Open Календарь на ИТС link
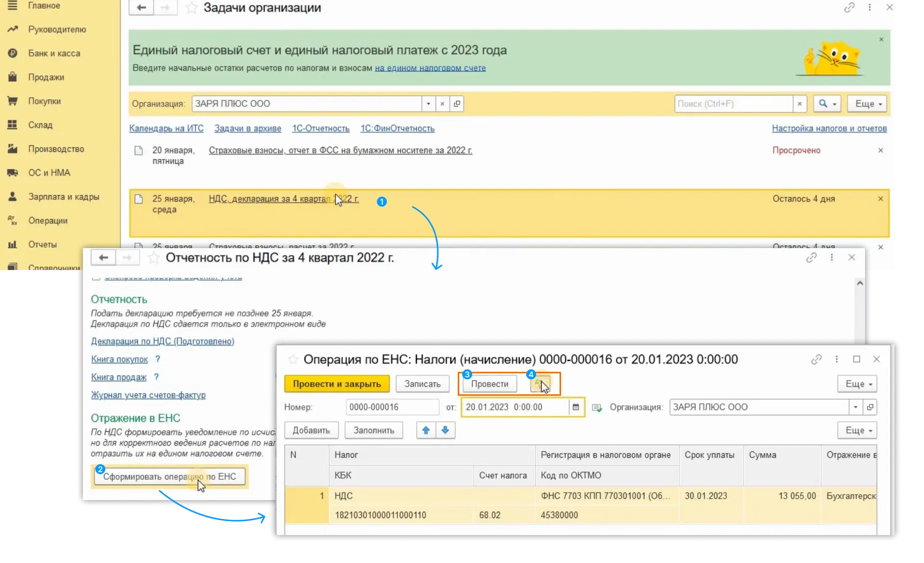Viewport: 924px width, 563px height. pyautogui.click(x=166, y=128)
